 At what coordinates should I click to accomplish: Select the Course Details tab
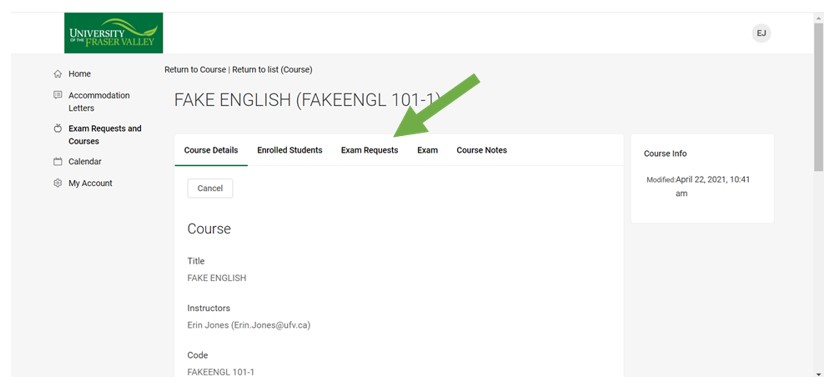pyautogui.click(x=211, y=150)
